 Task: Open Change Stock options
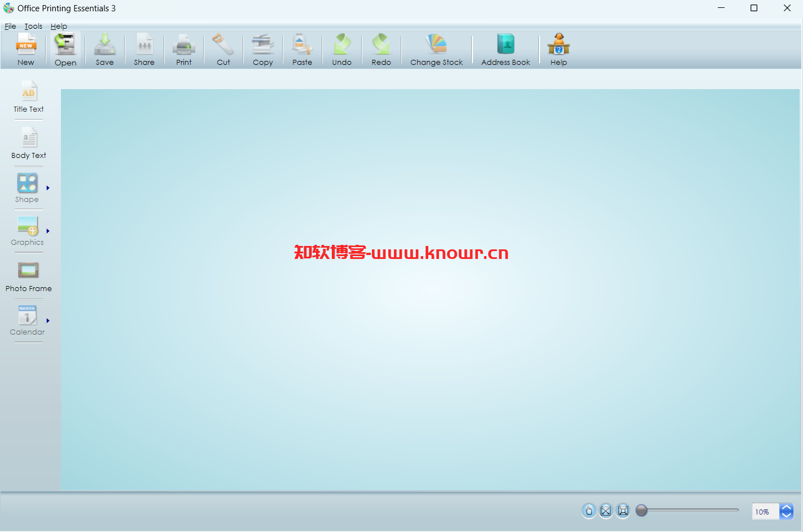[x=437, y=50]
